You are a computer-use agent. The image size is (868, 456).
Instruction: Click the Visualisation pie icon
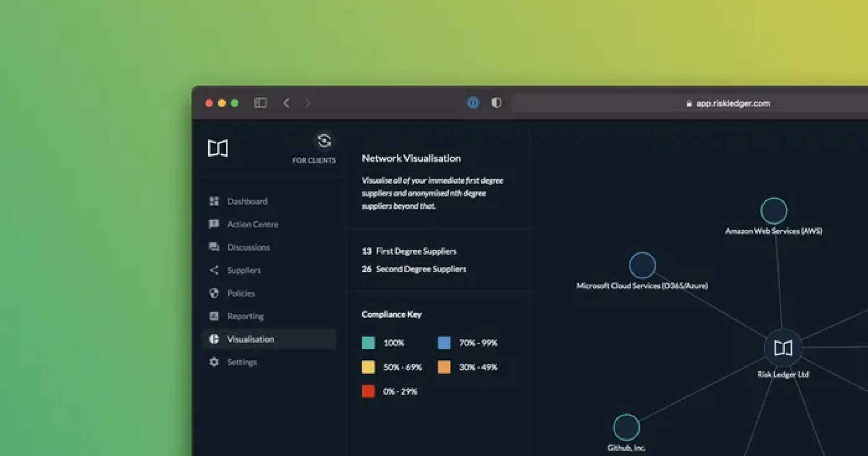point(214,339)
